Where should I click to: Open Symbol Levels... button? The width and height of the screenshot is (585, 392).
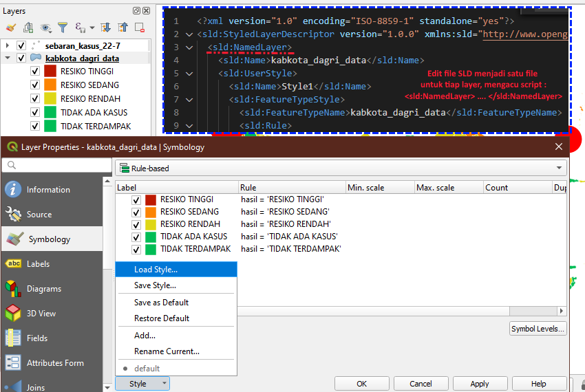click(538, 329)
